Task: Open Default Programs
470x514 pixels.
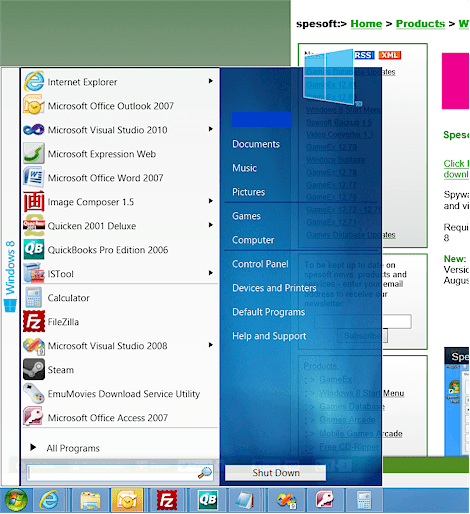Action: pyautogui.click(x=268, y=312)
